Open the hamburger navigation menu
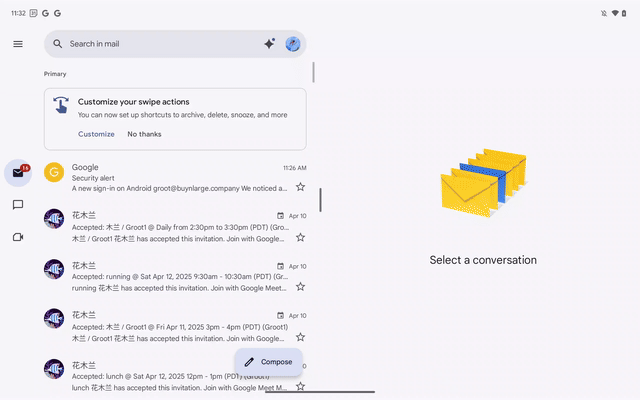Screen dimensions: 640x400 click(x=18, y=44)
